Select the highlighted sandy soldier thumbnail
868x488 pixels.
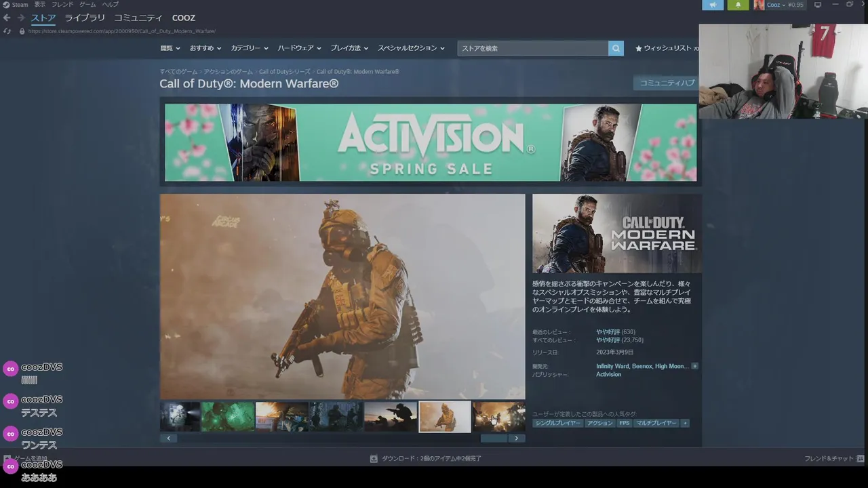tap(445, 417)
